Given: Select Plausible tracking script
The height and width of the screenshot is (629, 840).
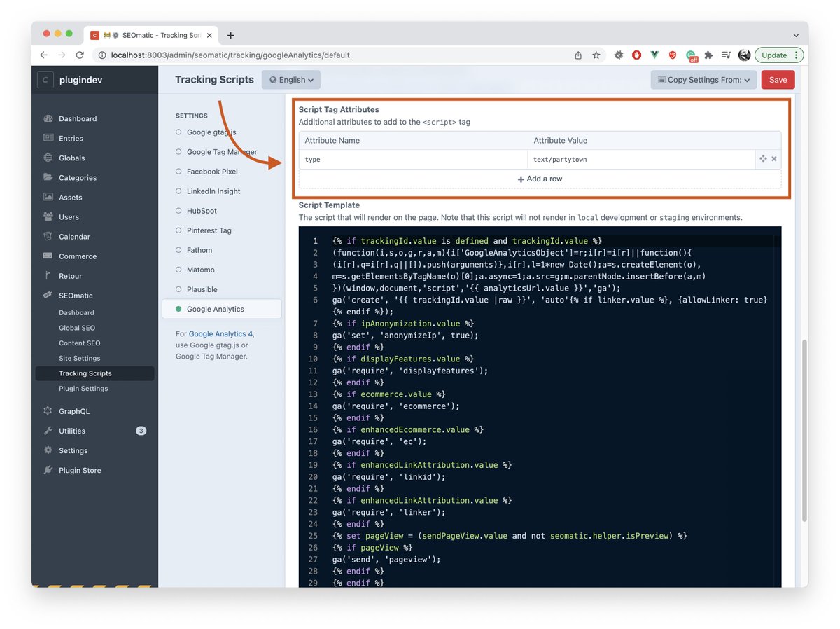Looking at the screenshot, I should tap(202, 289).
